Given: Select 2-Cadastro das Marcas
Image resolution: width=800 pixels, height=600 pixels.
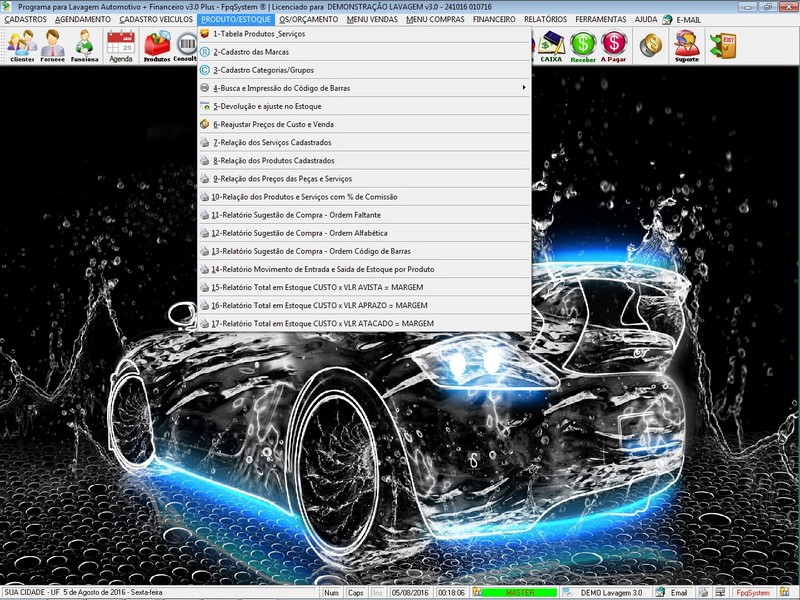Looking at the screenshot, I should [x=364, y=52].
